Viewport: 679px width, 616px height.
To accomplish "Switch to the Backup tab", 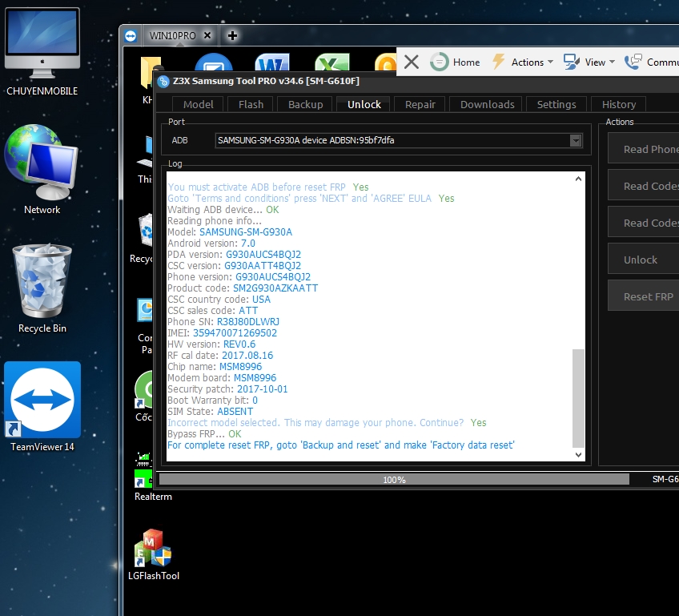I will (x=305, y=104).
